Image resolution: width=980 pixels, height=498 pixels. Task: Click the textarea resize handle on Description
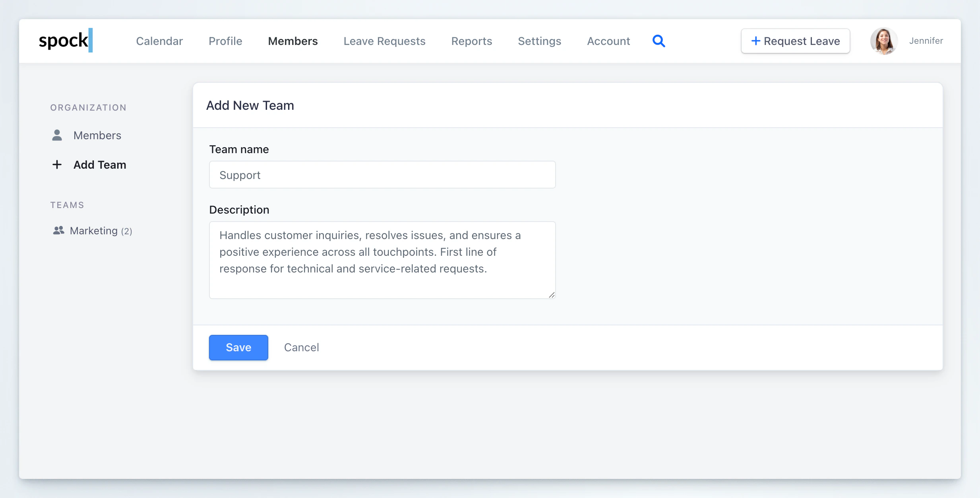pyautogui.click(x=551, y=294)
